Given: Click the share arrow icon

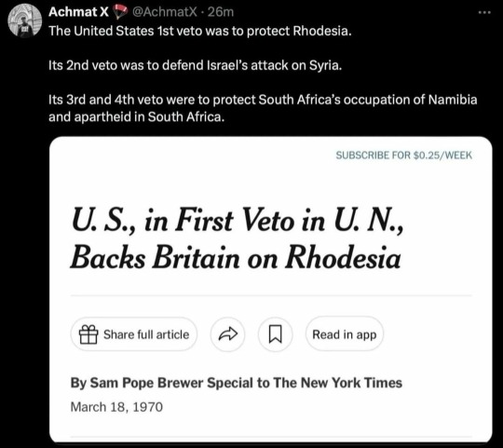Looking at the screenshot, I should click(x=228, y=334).
